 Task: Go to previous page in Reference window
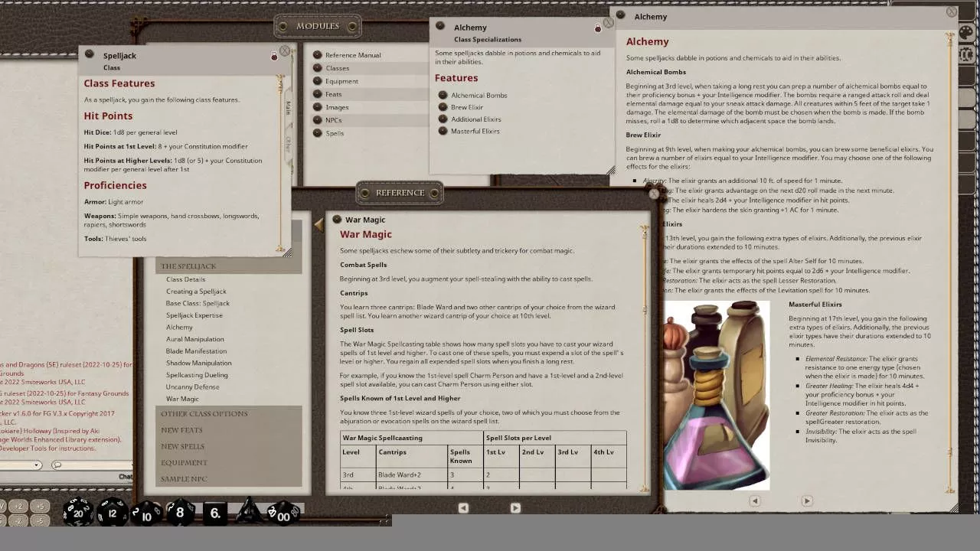(x=463, y=507)
